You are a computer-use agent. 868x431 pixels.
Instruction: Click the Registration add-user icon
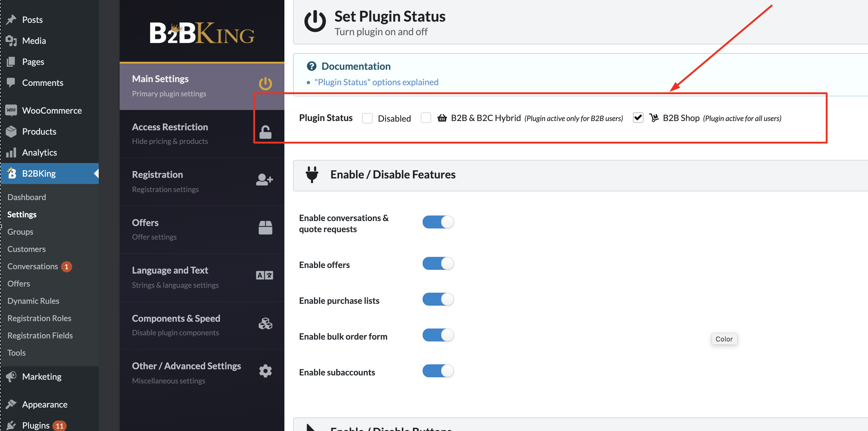coord(265,179)
